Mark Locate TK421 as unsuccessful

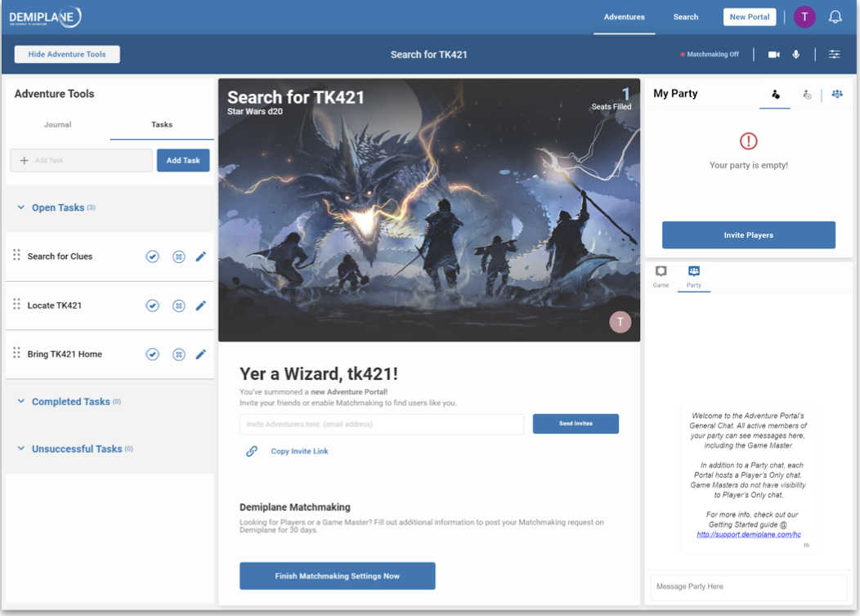click(x=179, y=306)
